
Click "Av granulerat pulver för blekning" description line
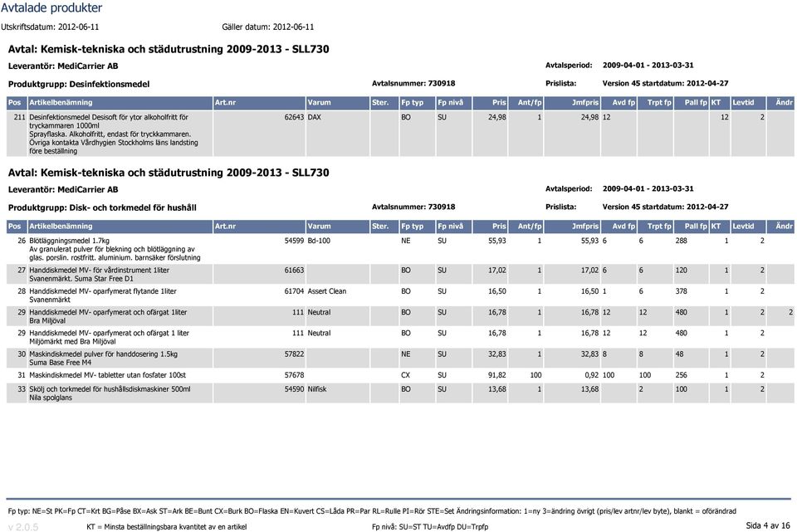[x=112, y=250]
